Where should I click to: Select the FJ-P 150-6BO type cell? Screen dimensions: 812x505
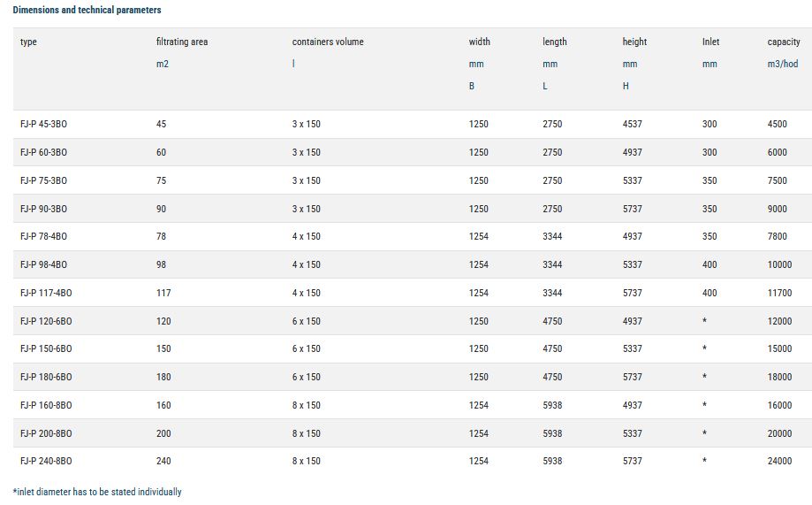pyautogui.click(x=46, y=348)
